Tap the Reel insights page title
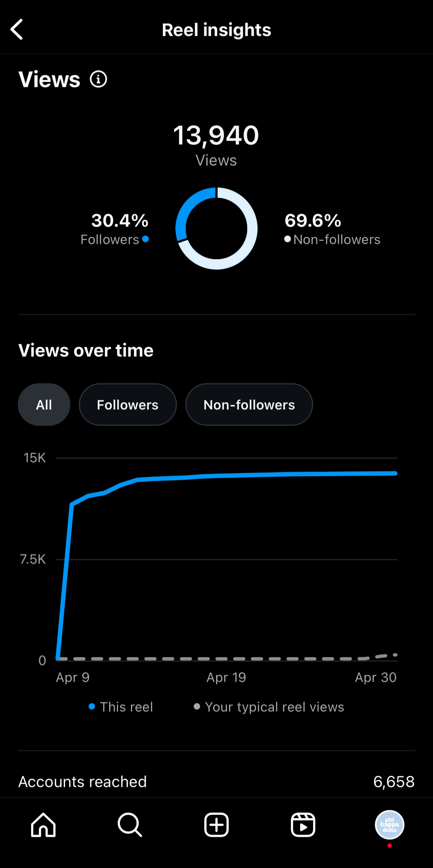Screen dimensions: 433x868 click(x=216, y=30)
